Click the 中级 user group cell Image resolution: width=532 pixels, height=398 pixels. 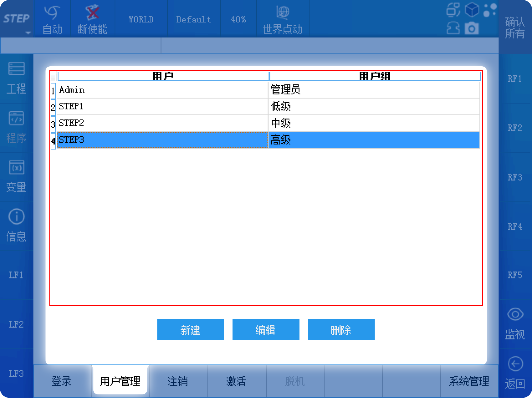[374, 123]
